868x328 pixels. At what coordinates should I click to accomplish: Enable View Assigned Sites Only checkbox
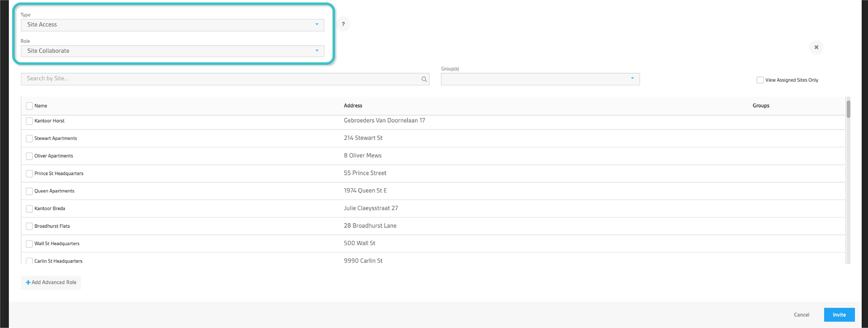(760, 80)
